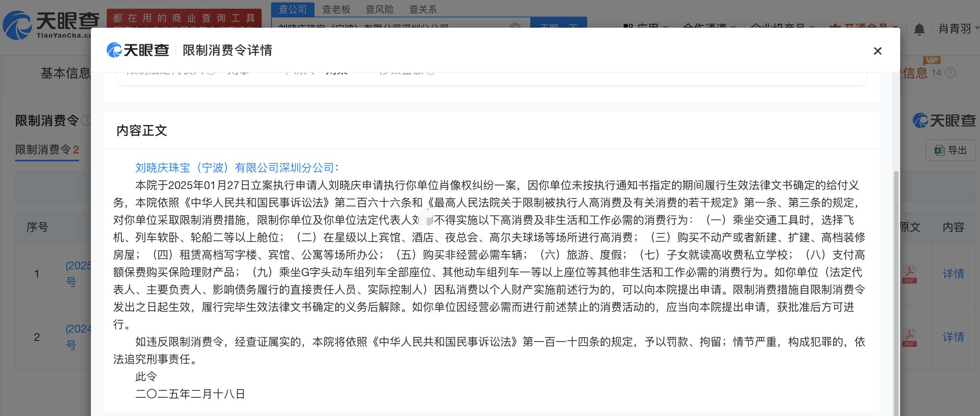Click the 此令 line in the document
This screenshot has width=980, height=416.
click(146, 376)
